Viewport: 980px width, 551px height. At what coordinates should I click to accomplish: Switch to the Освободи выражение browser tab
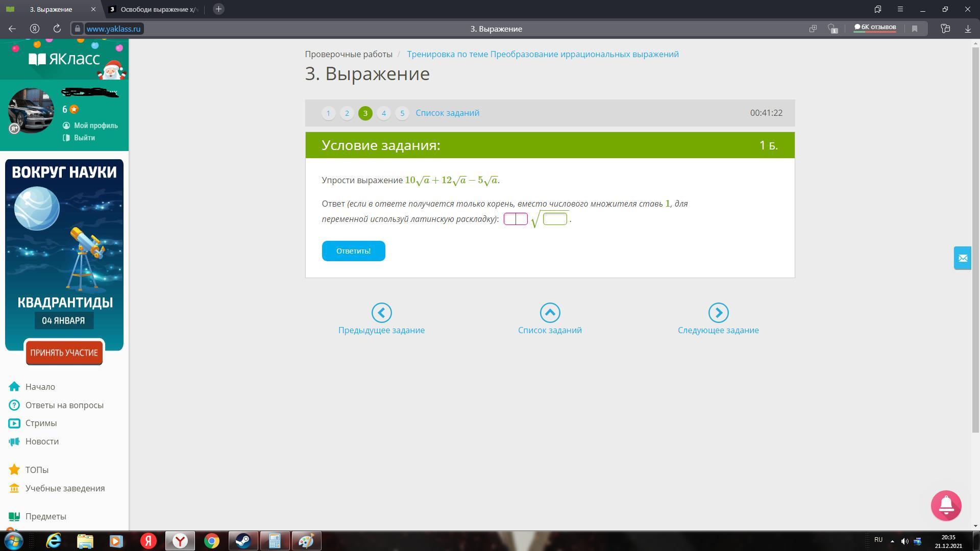click(156, 9)
